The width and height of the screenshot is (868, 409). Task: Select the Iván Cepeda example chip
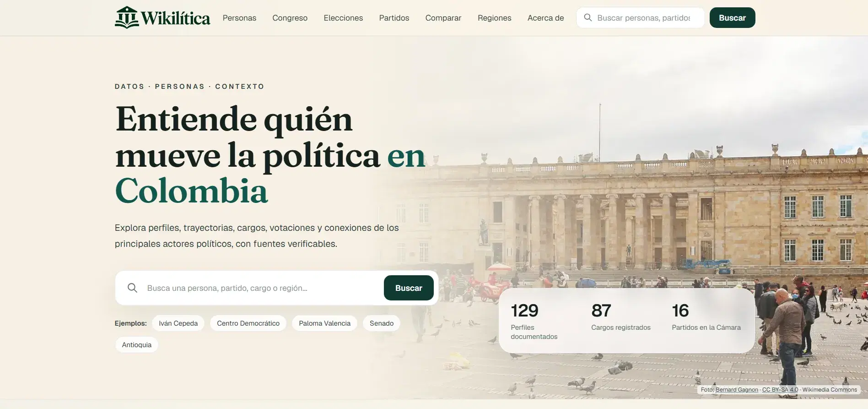click(x=178, y=323)
